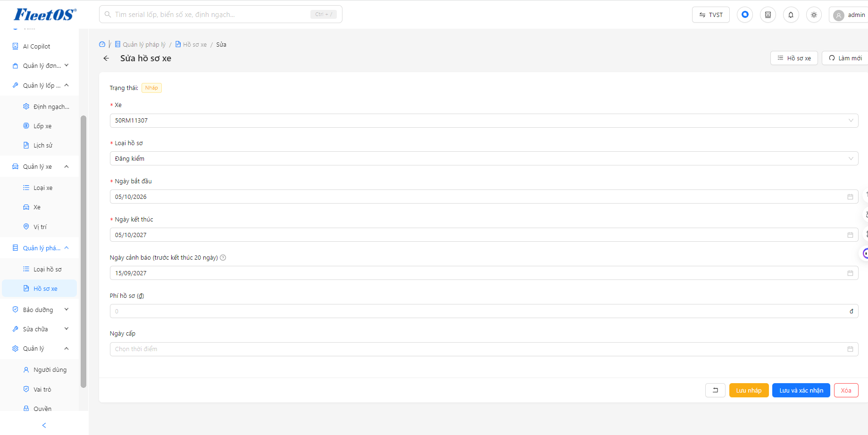Click the FleetOS logo
This screenshot has width=868, height=435.
click(x=45, y=15)
